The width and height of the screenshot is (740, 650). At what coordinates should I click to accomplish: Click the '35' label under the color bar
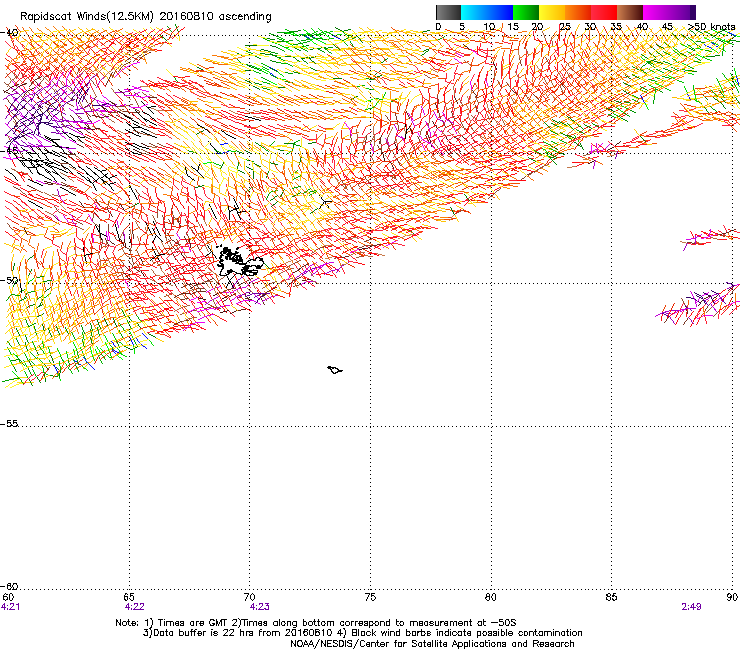(616, 26)
